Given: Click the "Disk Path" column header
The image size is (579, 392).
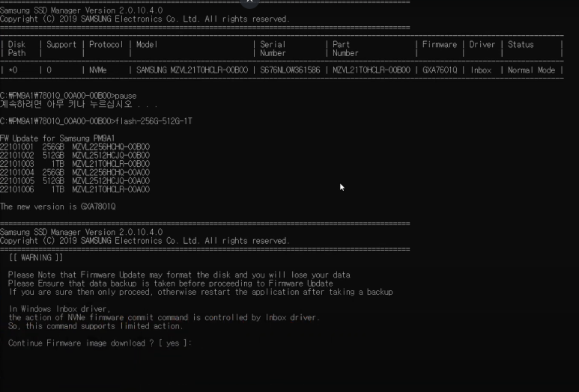Looking at the screenshot, I should click(x=16, y=49).
